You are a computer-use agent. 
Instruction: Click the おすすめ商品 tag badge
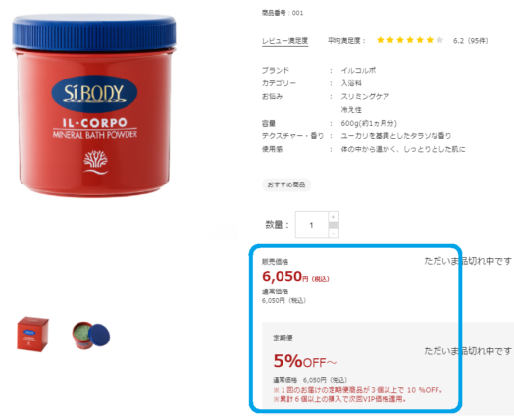coord(286,184)
